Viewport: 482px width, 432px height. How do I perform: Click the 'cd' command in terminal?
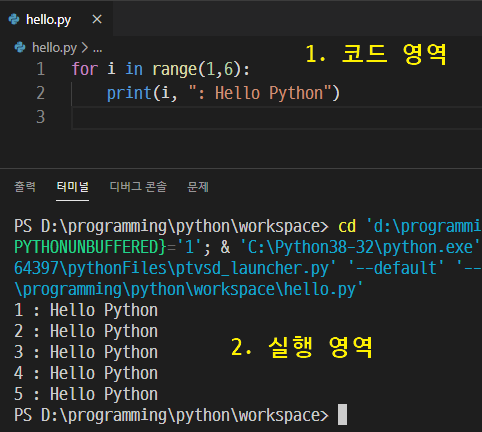click(347, 226)
